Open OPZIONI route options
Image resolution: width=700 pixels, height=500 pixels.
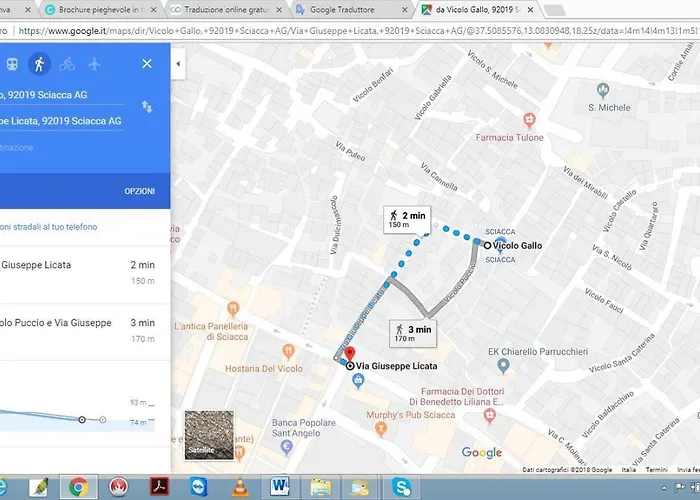(140, 191)
